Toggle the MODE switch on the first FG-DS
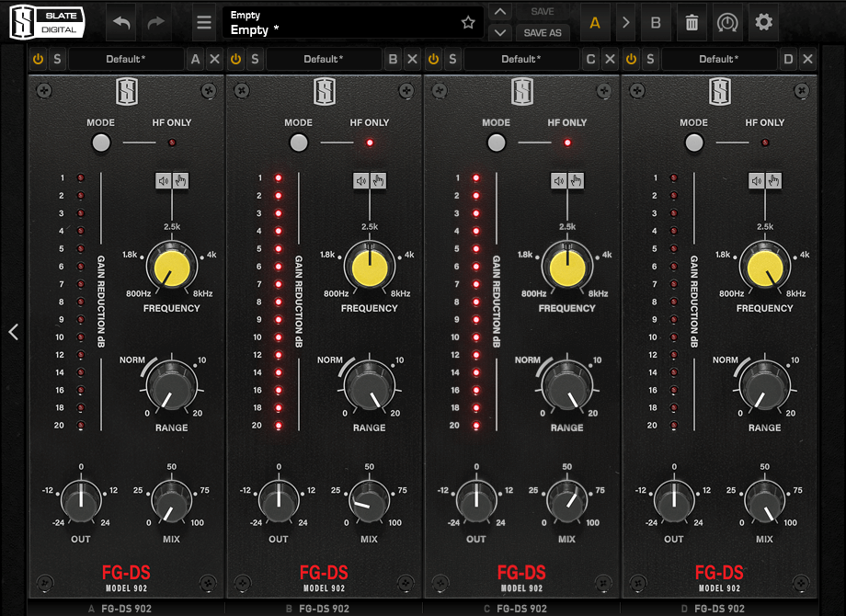This screenshot has height=616, width=846. 100,143
